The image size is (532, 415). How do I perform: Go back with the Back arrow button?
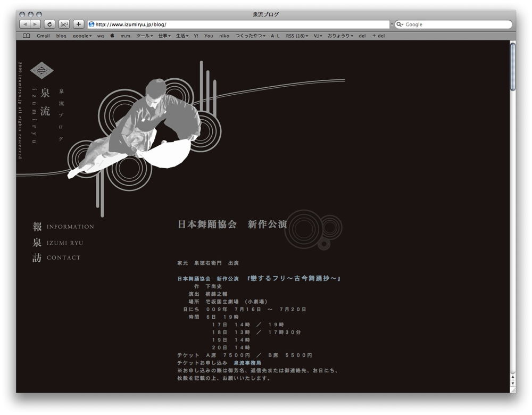pos(25,24)
